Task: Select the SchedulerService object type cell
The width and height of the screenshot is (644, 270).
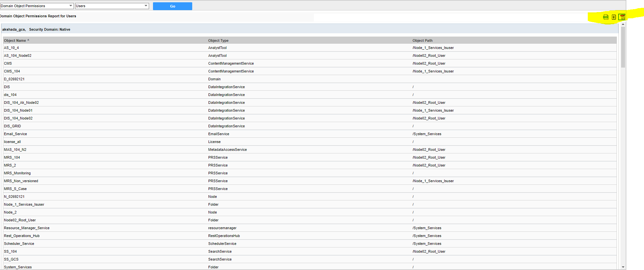Action: tap(222, 244)
